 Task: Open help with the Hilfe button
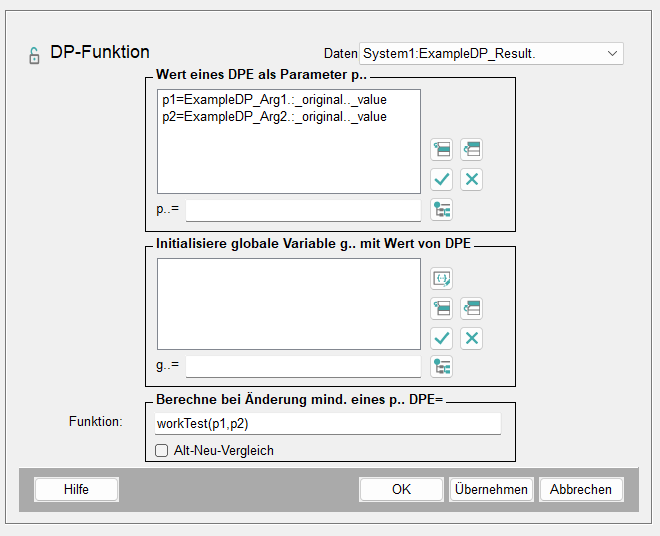(x=76, y=489)
